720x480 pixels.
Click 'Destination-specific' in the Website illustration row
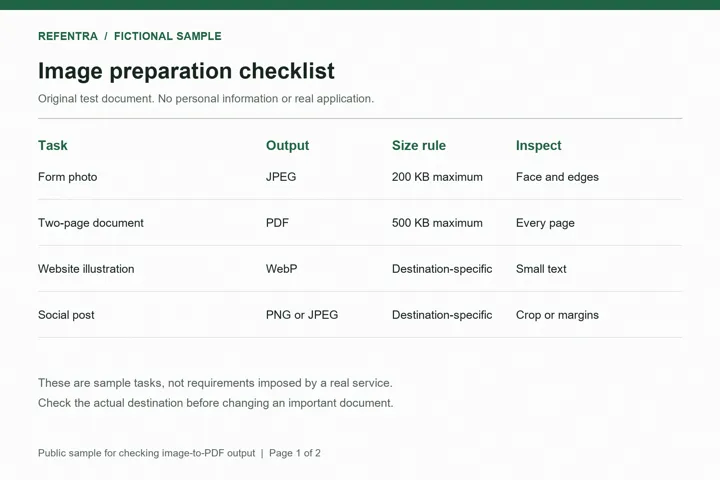pos(442,269)
